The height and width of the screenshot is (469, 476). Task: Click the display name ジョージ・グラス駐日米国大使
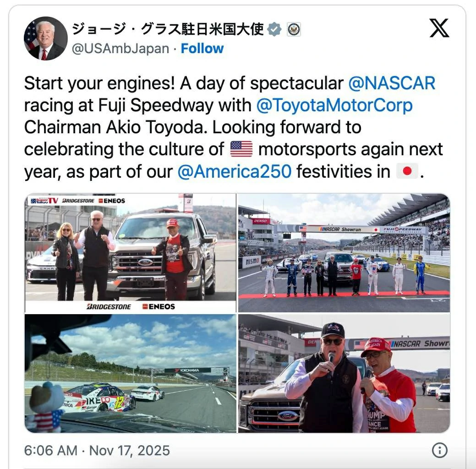coord(168,29)
